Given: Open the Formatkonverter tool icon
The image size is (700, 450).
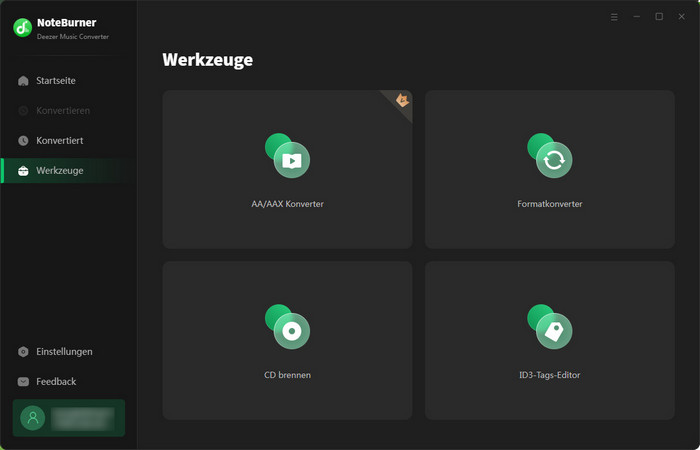Looking at the screenshot, I should (550, 155).
